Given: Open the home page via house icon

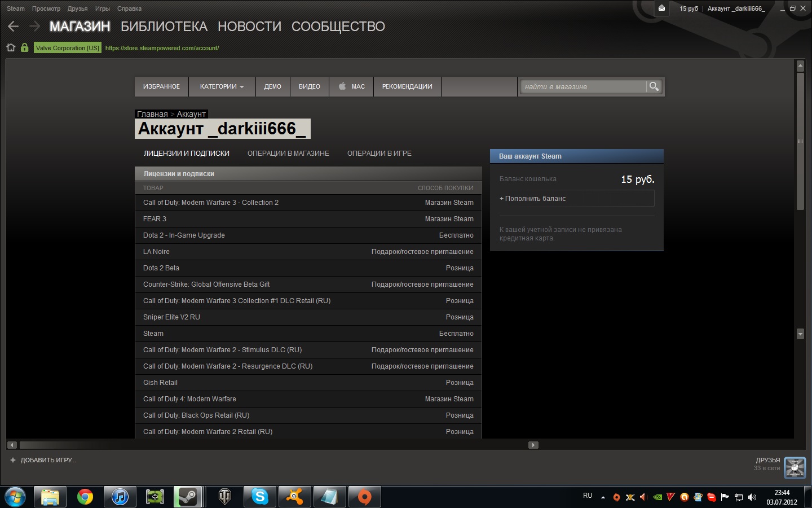Looking at the screenshot, I should point(11,48).
